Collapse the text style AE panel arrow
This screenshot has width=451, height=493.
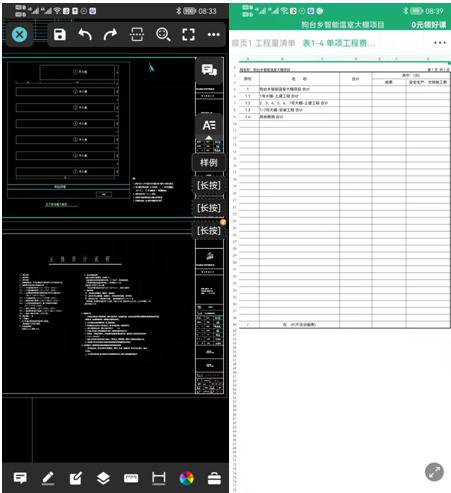(x=209, y=137)
